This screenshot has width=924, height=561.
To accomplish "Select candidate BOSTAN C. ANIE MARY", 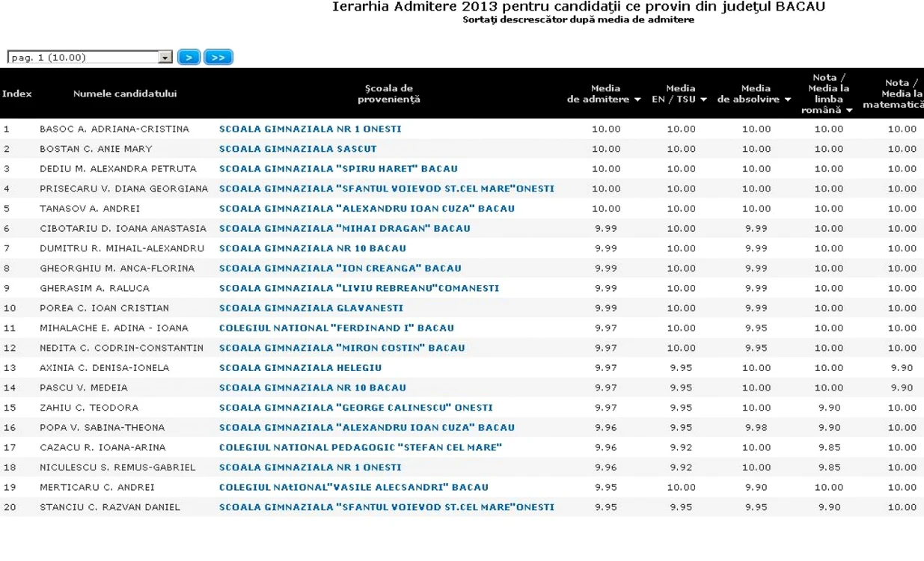I will [x=96, y=149].
